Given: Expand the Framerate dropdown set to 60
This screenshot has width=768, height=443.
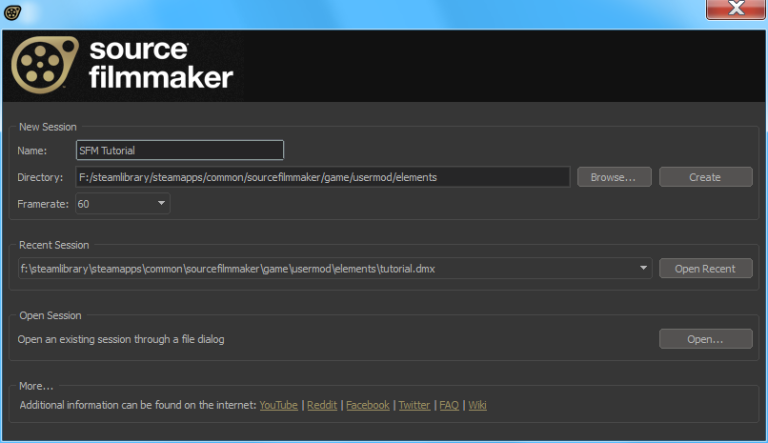Looking at the screenshot, I should tap(122, 204).
